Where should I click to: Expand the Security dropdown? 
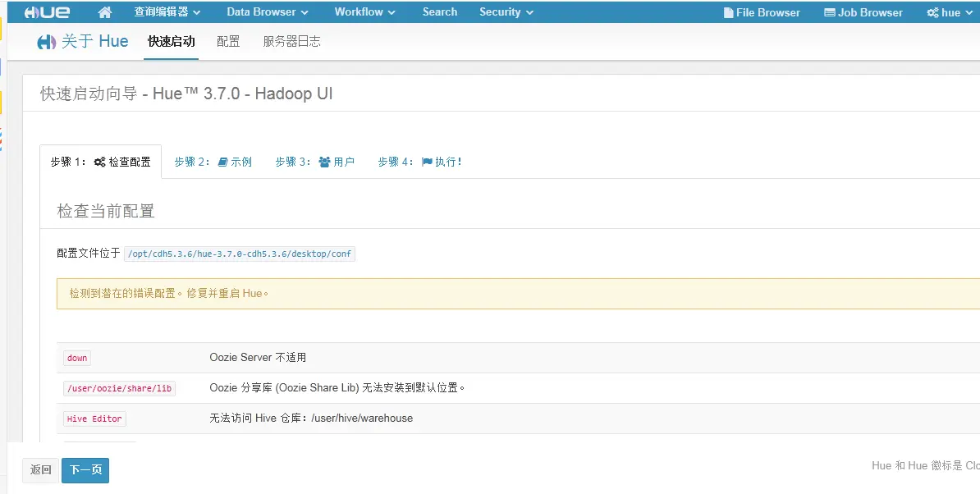(x=506, y=11)
